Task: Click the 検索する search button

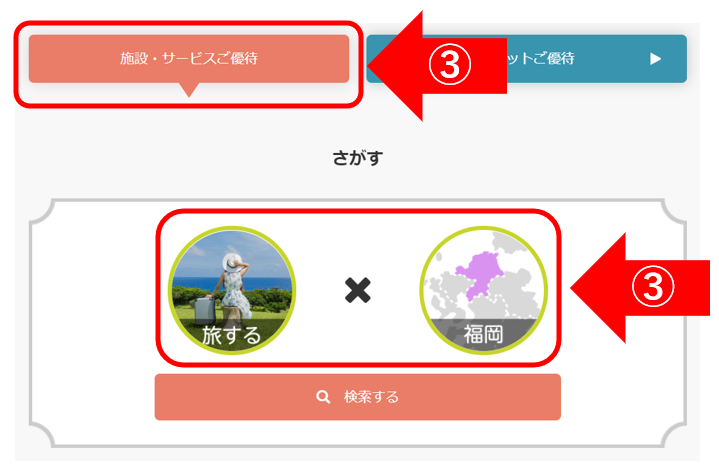Action: tap(358, 397)
